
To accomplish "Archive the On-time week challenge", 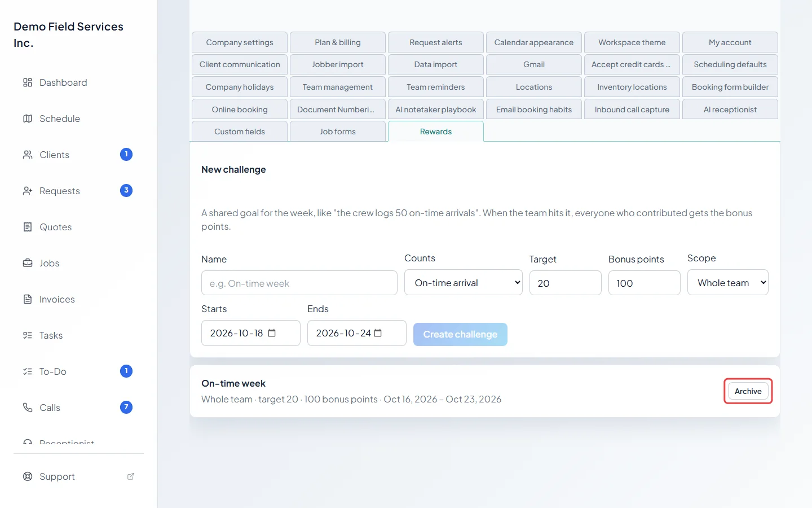I will tap(748, 391).
